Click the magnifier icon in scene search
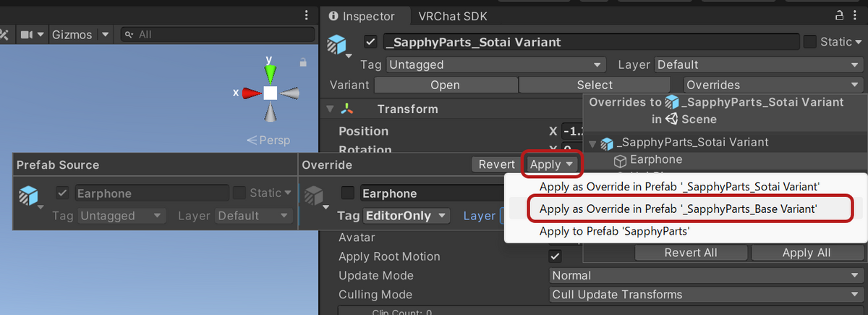Viewport: 868px width, 315px height. (129, 34)
